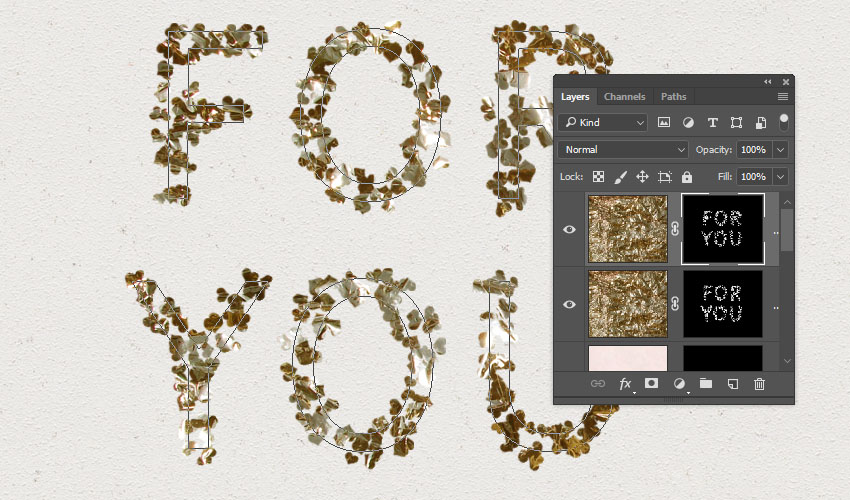Switch to the Channels tab

624,97
